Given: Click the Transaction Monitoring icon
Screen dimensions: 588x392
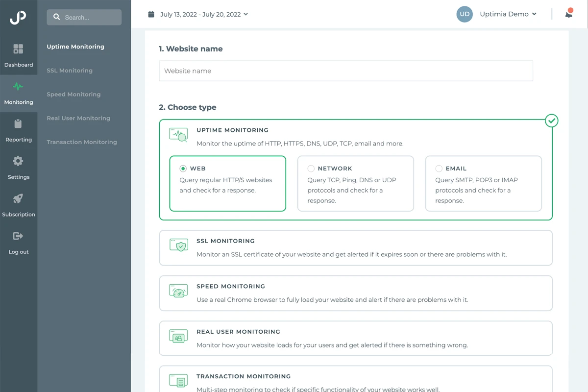Looking at the screenshot, I should [178, 381].
